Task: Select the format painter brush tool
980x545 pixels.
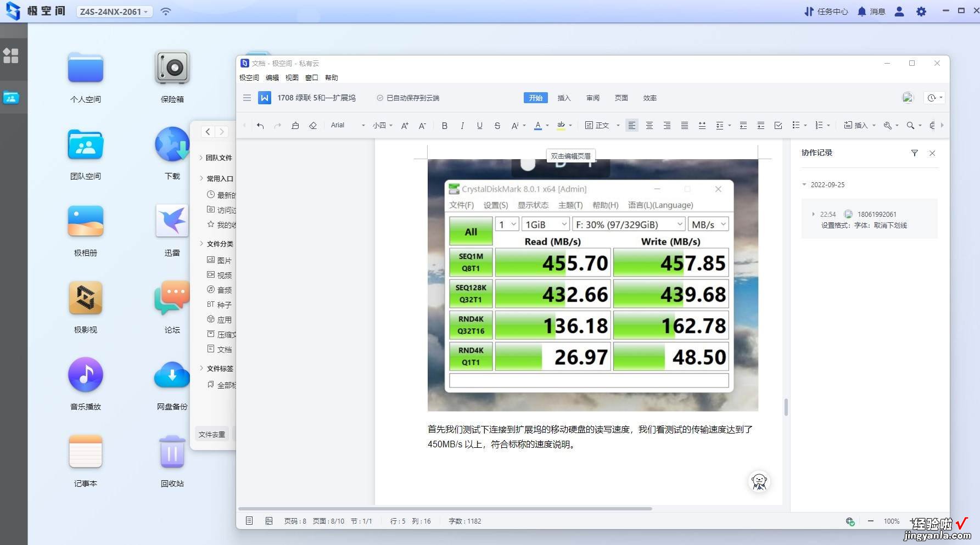Action: click(x=295, y=126)
